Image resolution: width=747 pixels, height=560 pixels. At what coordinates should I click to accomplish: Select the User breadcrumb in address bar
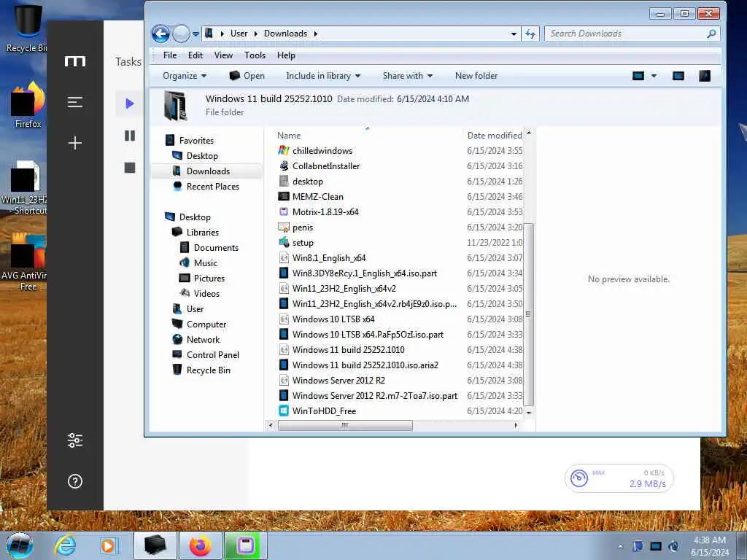point(239,34)
